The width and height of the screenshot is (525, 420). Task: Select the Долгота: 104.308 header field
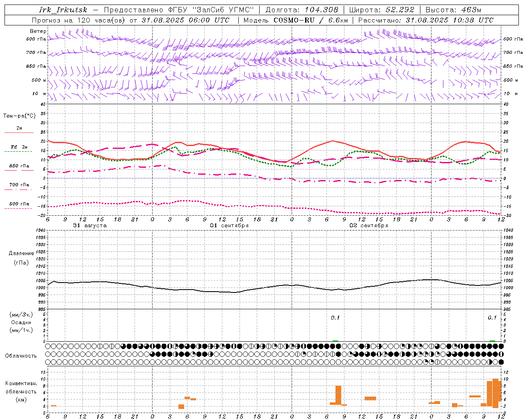302,10
